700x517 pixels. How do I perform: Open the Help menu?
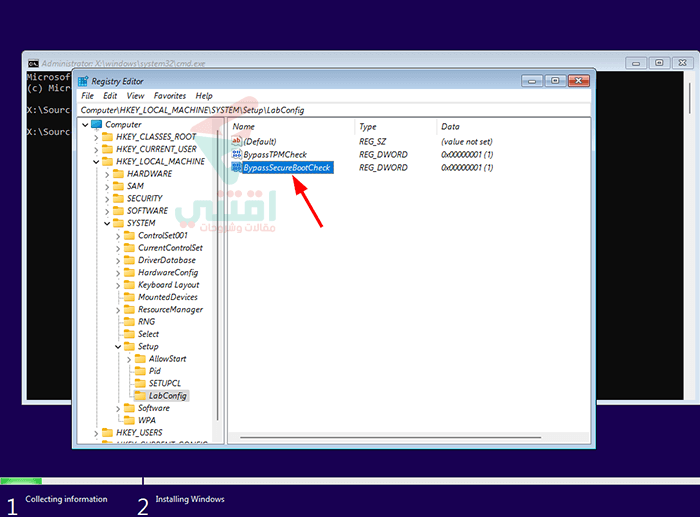point(204,96)
